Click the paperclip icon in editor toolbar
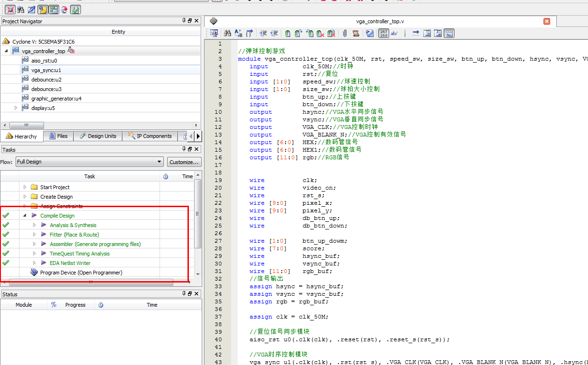This screenshot has height=365, width=588. pyautogui.click(x=345, y=33)
